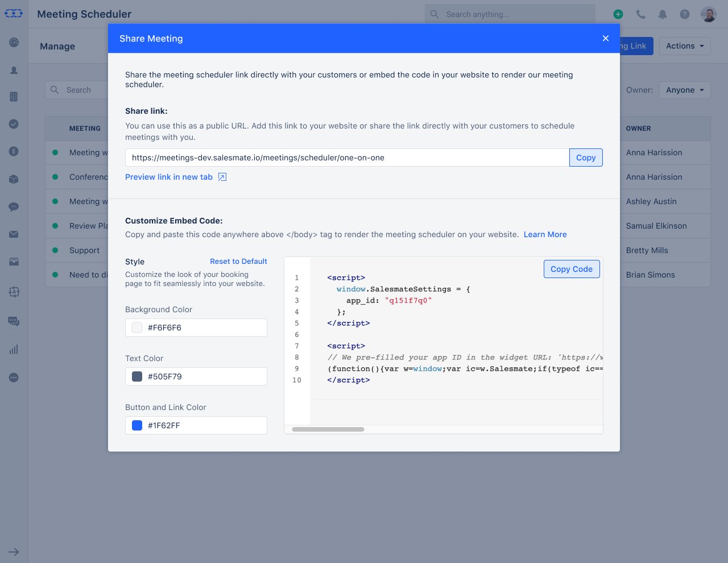The width and height of the screenshot is (728, 563).
Task: Open the Owner Anyone dropdown
Action: (685, 90)
